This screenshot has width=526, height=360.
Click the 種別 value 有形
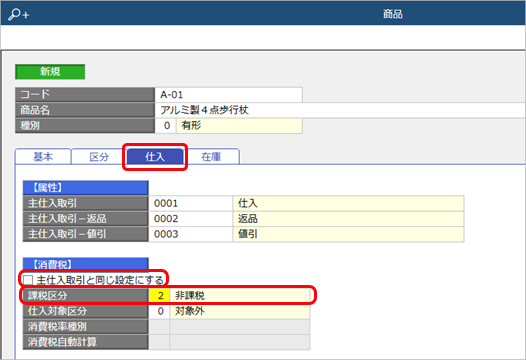click(239, 125)
